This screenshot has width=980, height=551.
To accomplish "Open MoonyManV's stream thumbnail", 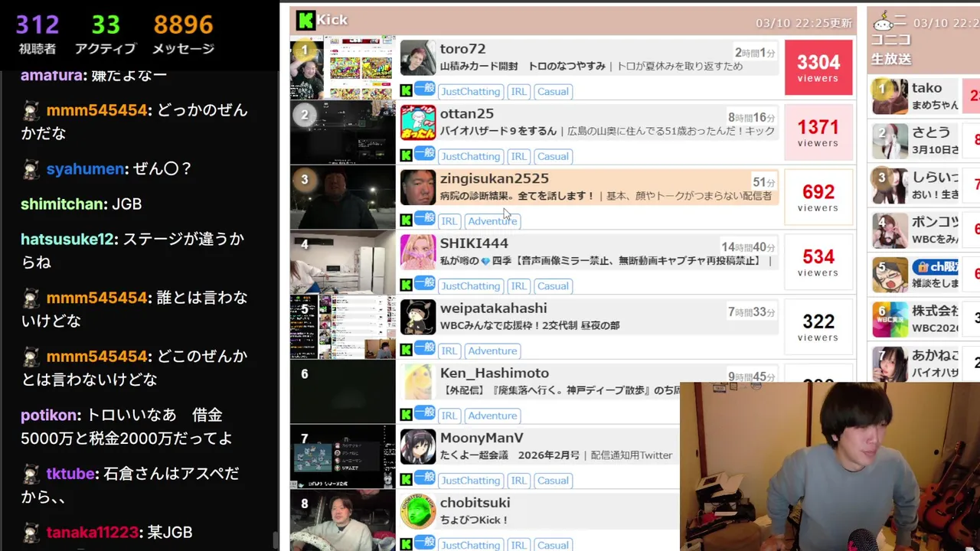I will coord(342,457).
